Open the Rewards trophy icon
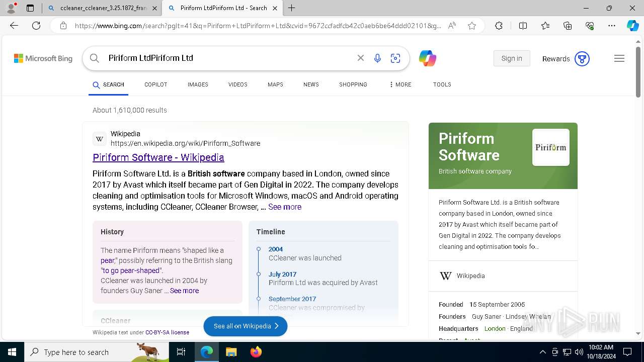 click(582, 59)
